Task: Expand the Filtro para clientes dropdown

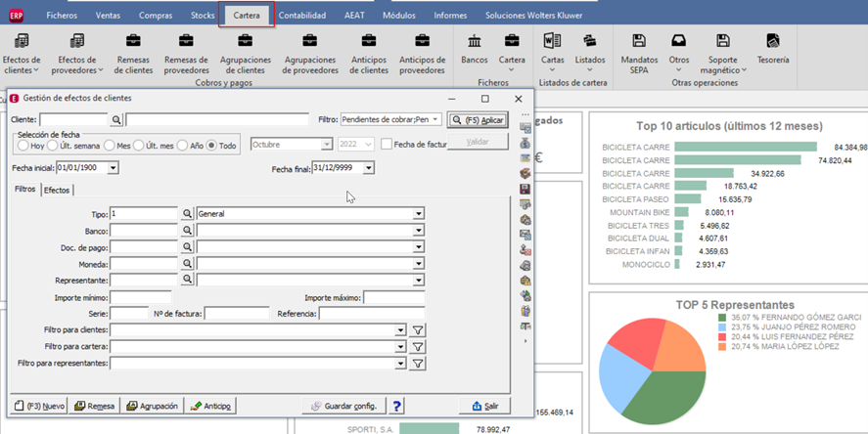Action: click(x=400, y=330)
